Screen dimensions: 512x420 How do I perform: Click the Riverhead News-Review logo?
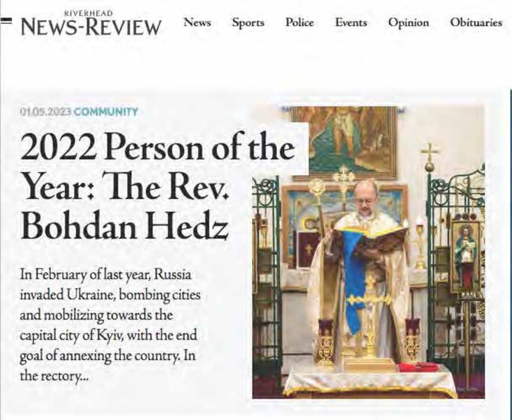(x=91, y=23)
